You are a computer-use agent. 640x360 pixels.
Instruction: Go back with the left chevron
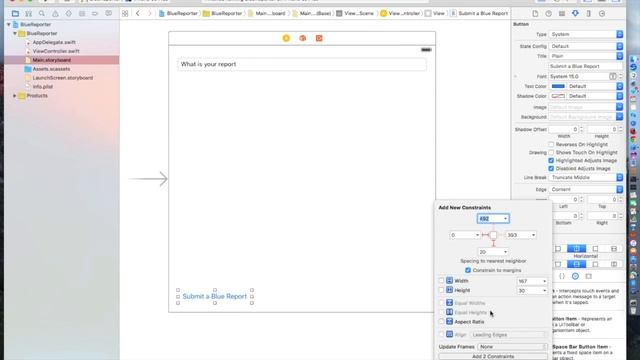pyautogui.click(x=138, y=13)
